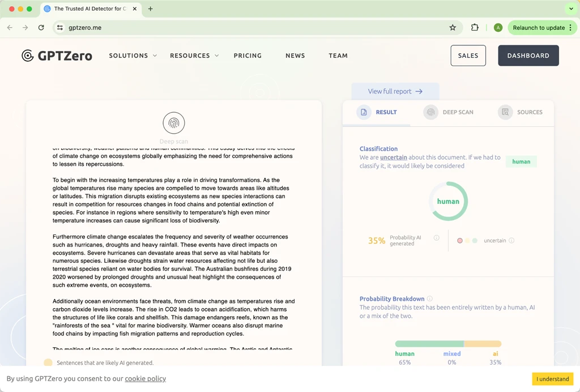Switch to the Sources tab

(520, 112)
